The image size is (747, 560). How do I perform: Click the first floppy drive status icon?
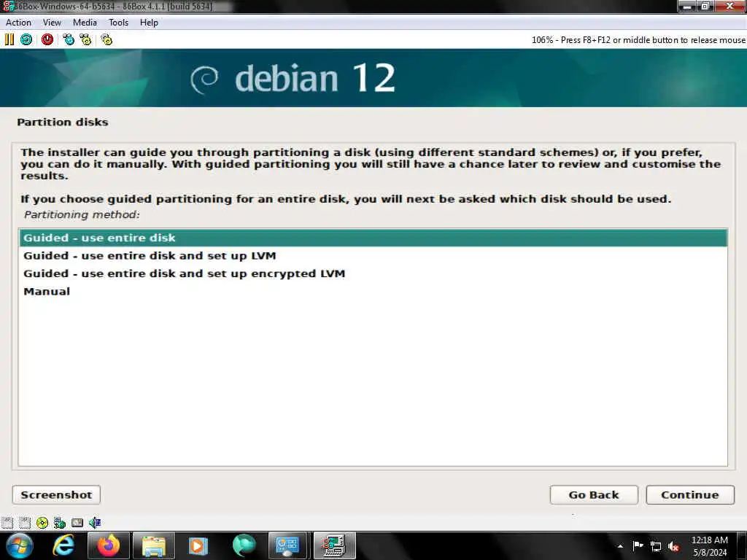(7, 523)
